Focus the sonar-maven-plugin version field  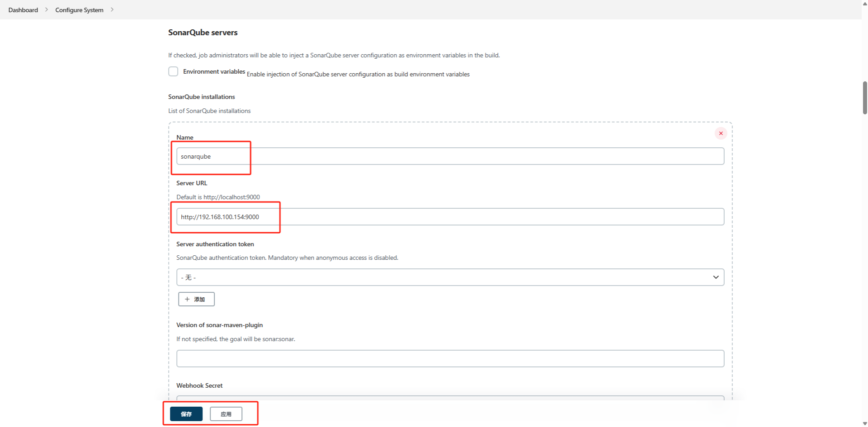[x=450, y=359]
